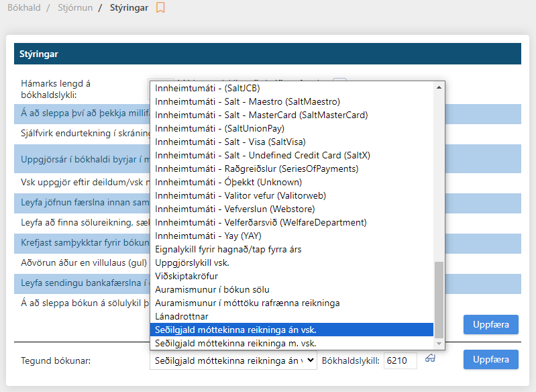Click the glasses lookup icon next to Bókhaldslykill
The width and height of the screenshot is (536, 392).
[430, 360]
